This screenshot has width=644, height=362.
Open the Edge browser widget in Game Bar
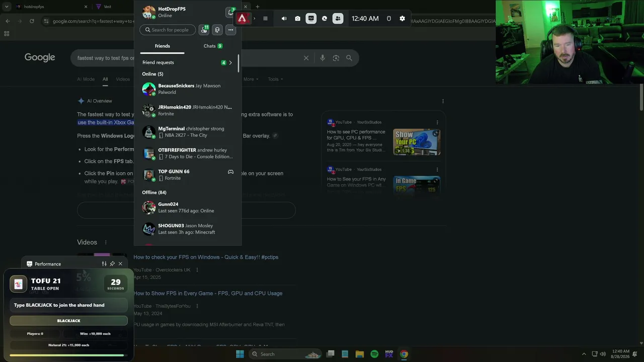point(325,19)
